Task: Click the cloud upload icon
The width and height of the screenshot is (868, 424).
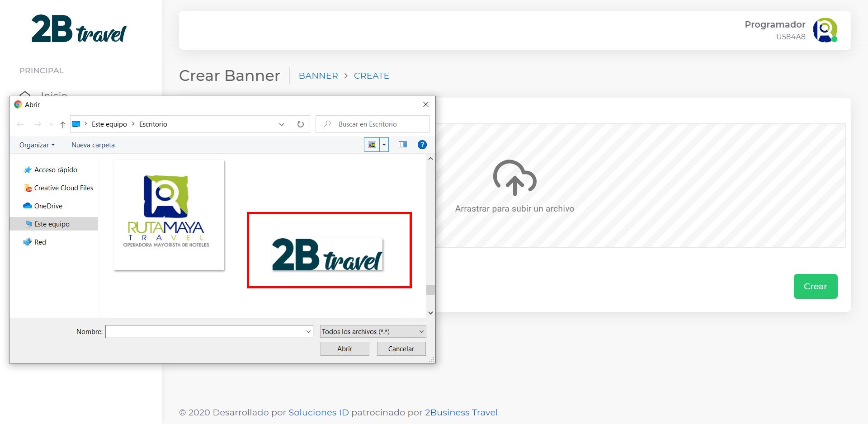Action: (514, 178)
